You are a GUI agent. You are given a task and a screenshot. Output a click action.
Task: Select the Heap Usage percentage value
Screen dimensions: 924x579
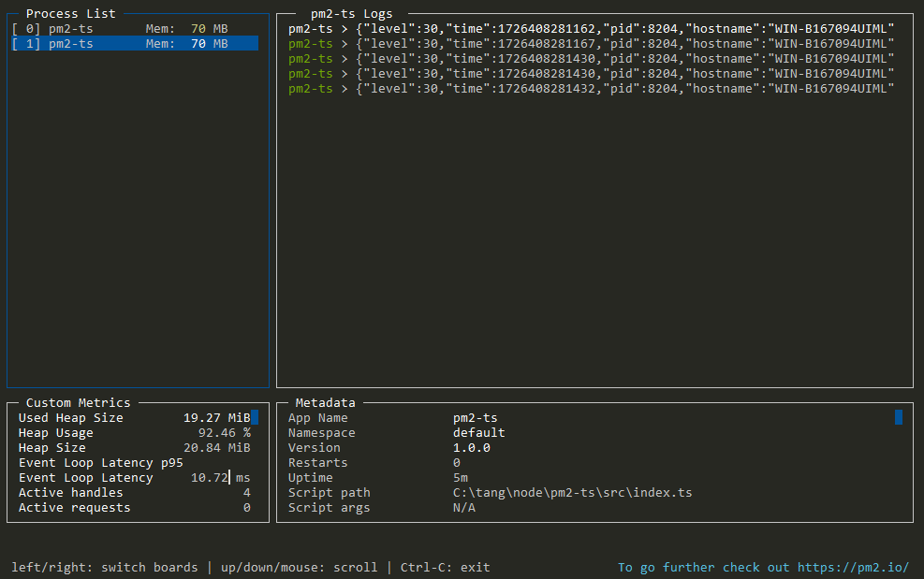point(224,433)
